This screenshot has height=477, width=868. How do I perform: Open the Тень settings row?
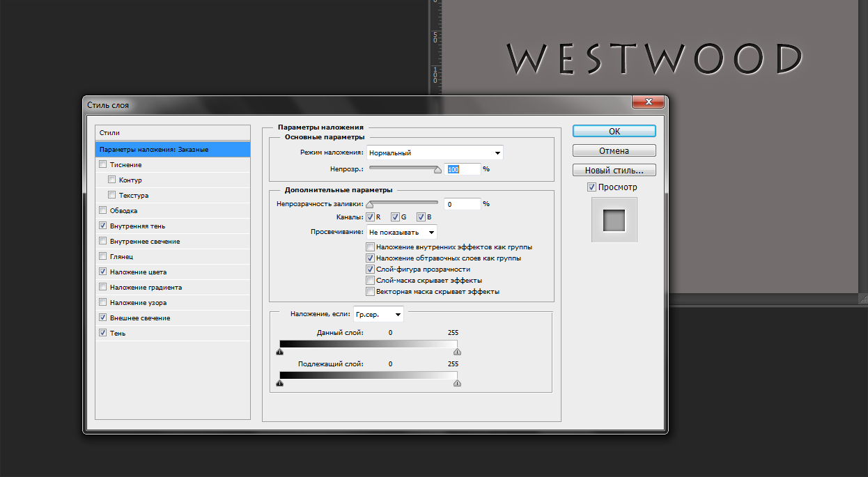tap(172, 334)
